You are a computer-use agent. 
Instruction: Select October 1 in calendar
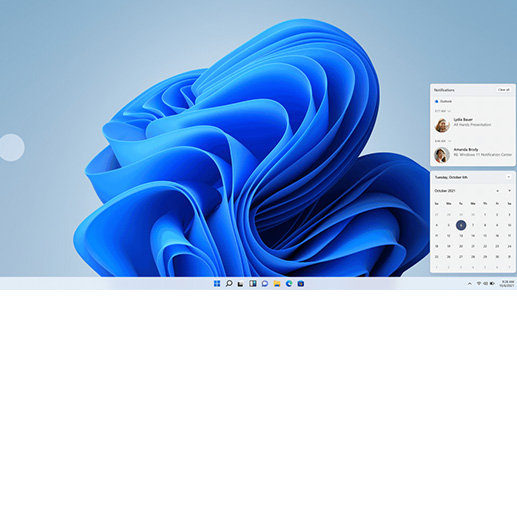[485, 215]
